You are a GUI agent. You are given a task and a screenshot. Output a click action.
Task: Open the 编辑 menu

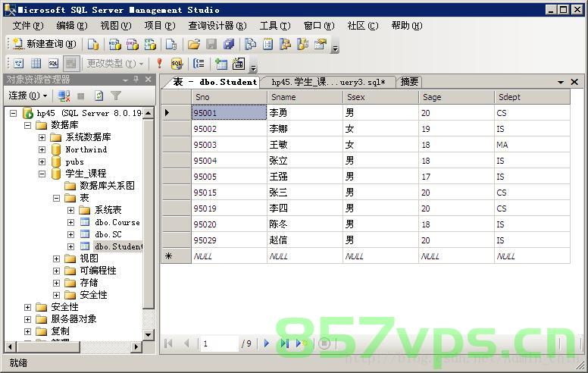point(72,26)
